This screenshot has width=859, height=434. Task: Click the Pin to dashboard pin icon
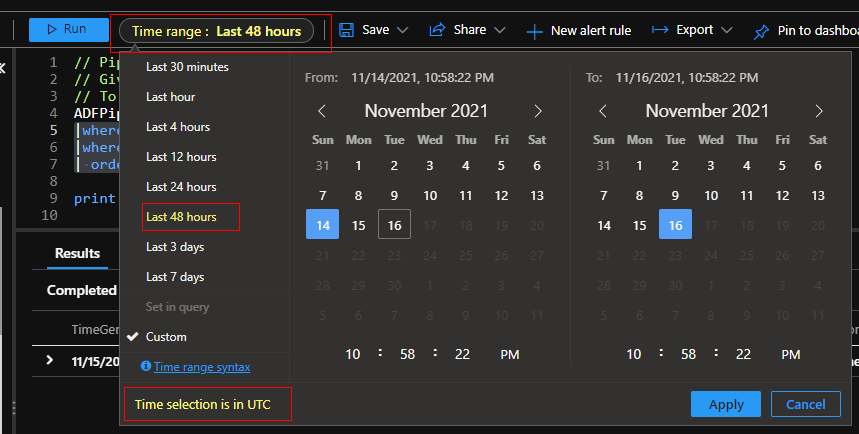click(761, 32)
